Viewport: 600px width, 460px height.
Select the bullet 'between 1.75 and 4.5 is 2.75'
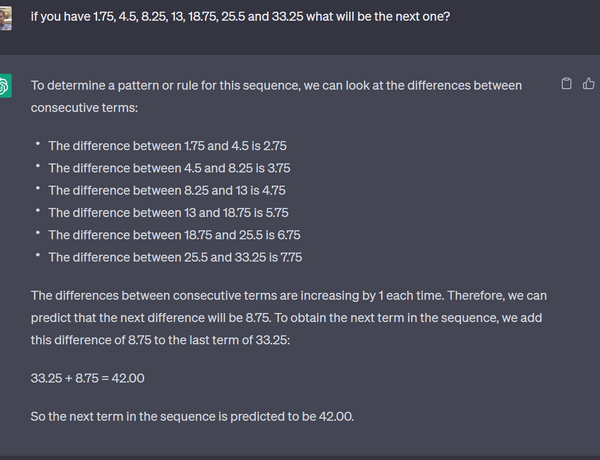point(167,146)
